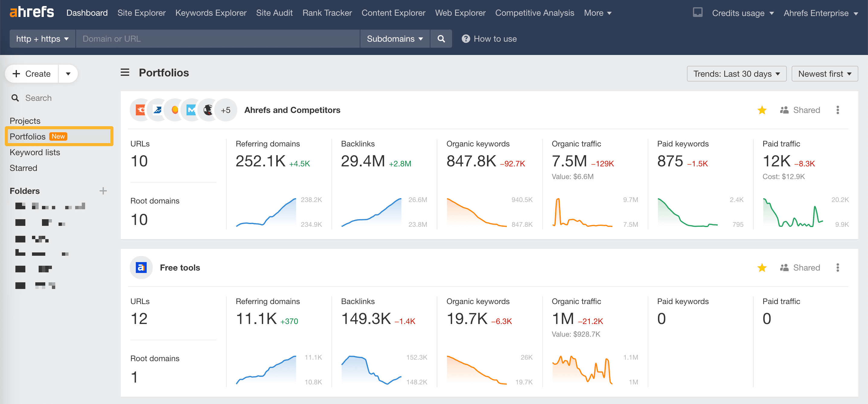This screenshot has width=868, height=404.
Task: Click the Ahrefs logo
Action: pyautogui.click(x=32, y=12)
